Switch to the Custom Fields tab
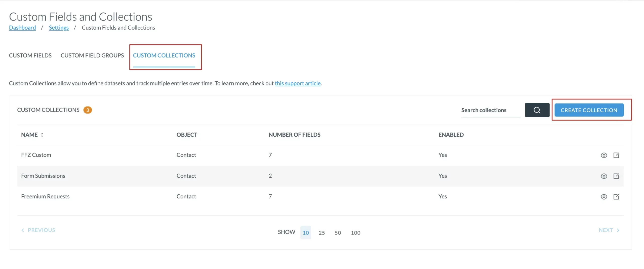644x269 pixels. point(30,56)
